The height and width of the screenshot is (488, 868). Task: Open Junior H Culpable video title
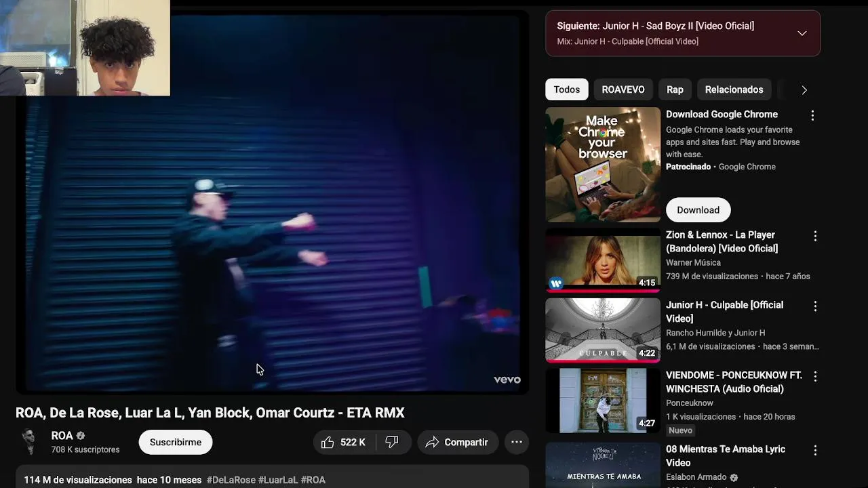[724, 312]
